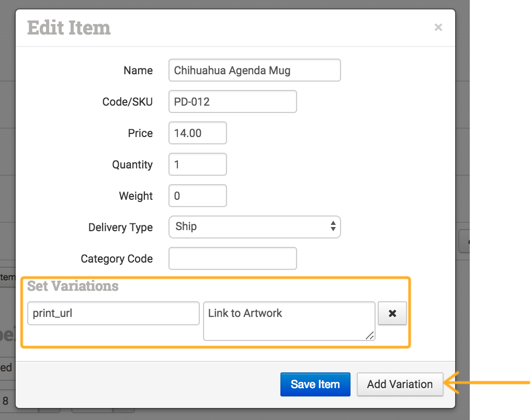Focus the Quantity input box
This screenshot has height=420, width=531.
(197, 164)
